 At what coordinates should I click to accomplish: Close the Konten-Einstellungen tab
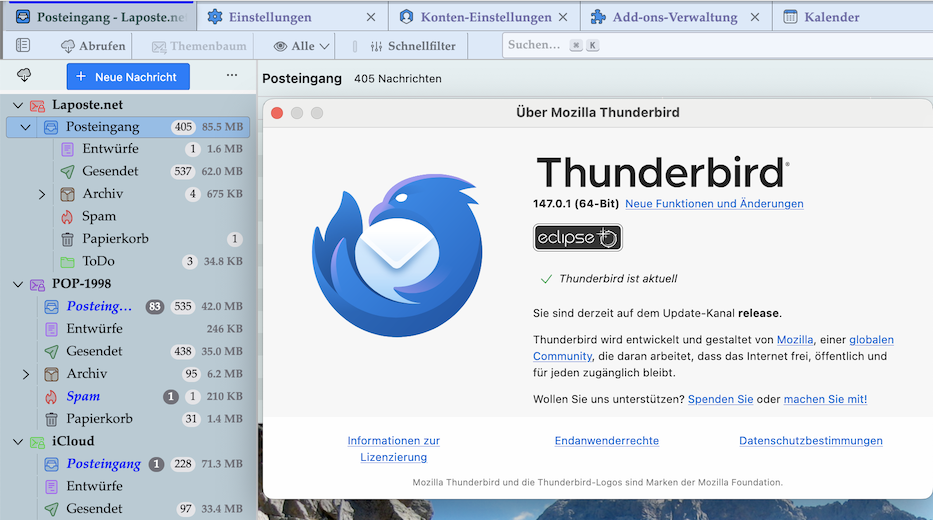563,17
